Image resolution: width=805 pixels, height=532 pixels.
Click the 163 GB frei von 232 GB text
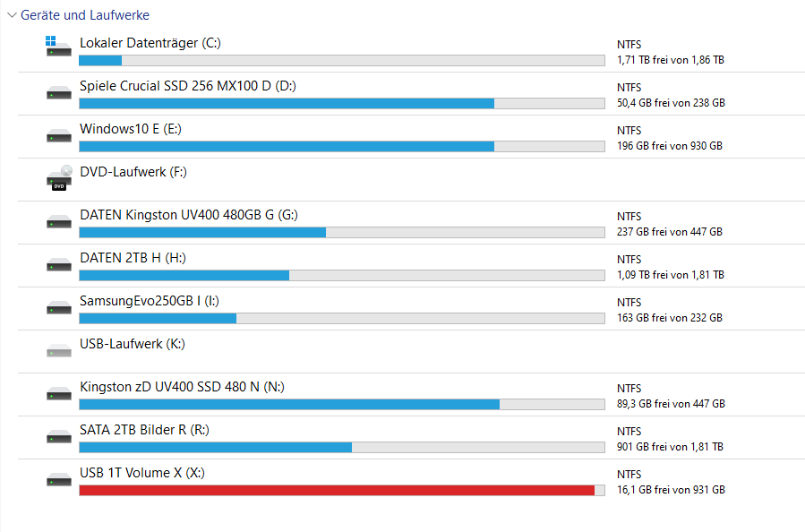[669, 318]
